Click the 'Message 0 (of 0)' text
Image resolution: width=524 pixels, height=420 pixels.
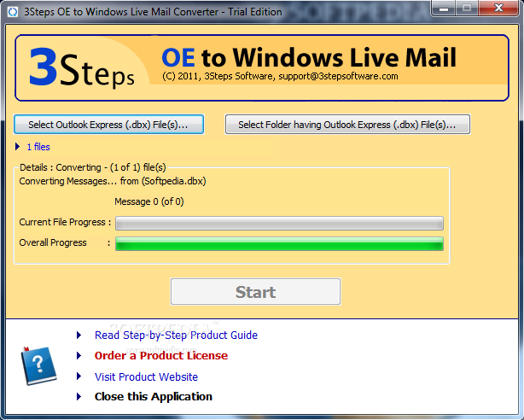(149, 201)
